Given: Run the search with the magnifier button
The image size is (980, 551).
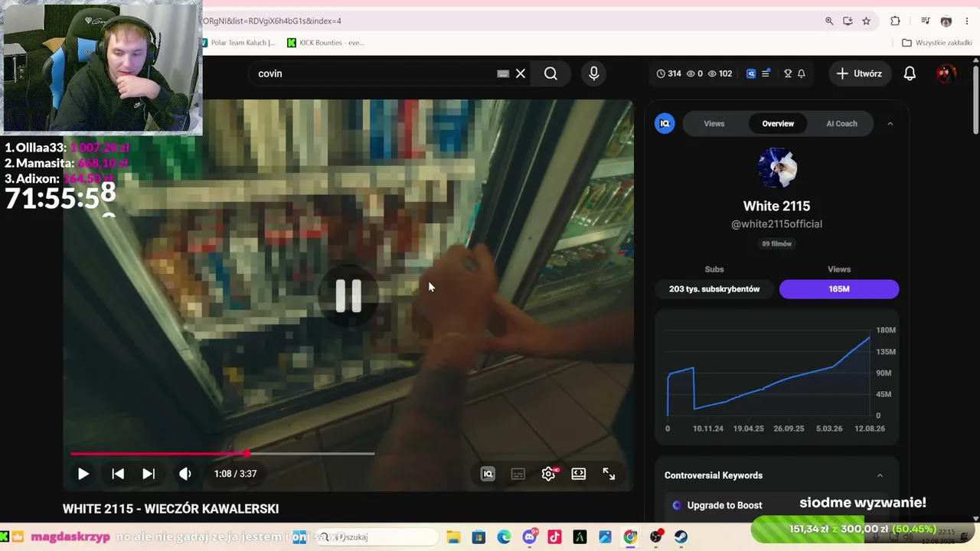Looking at the screenshot, I should pos(550,73).
